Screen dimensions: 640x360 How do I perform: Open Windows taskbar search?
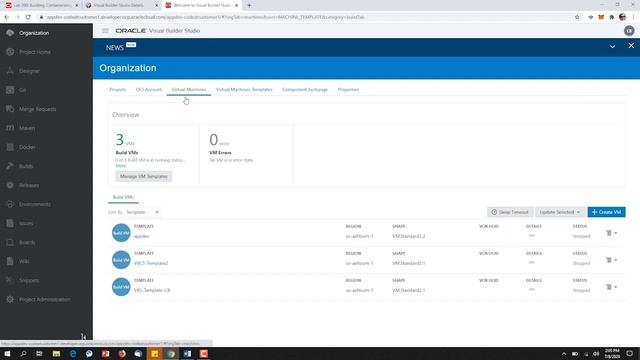click(x=23, y=353)
